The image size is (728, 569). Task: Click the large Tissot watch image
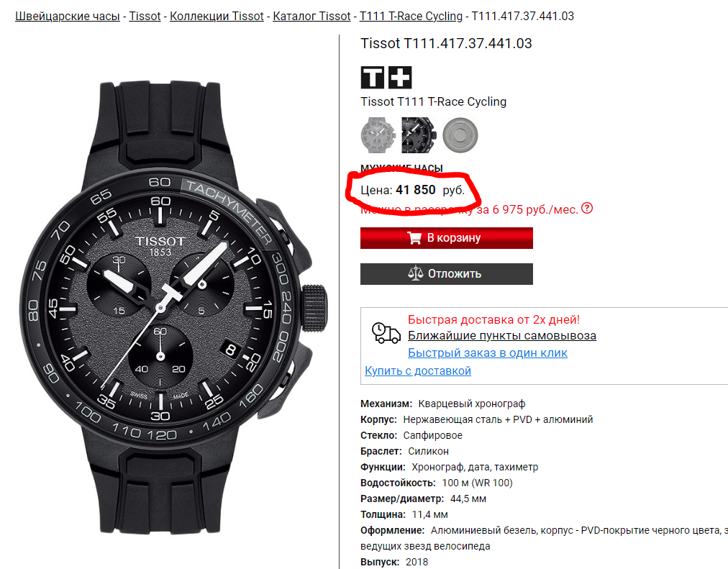(x=173, y=302)
